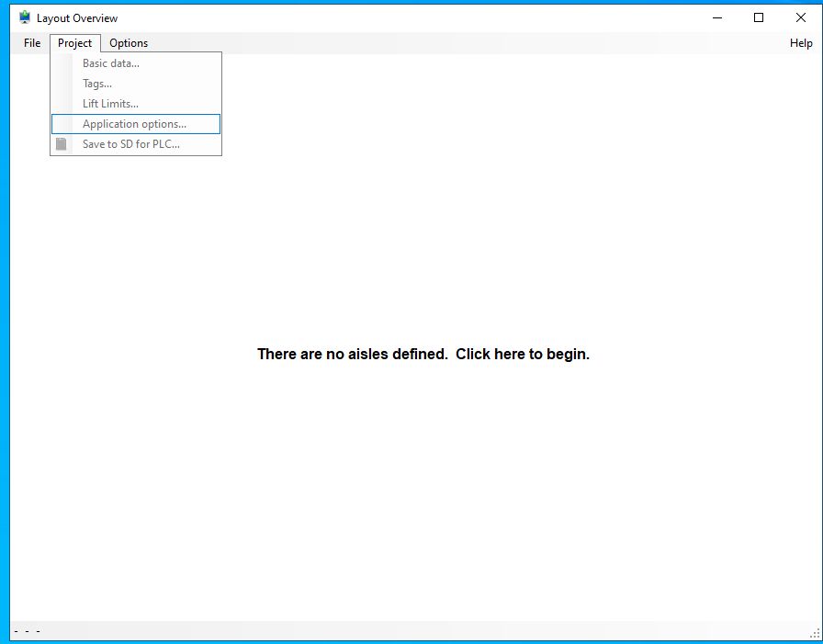Image resolution: width=823 pixels, height=644 pixels.
Task: Click the Layout Overview app icon
Action: pos(24,17)
